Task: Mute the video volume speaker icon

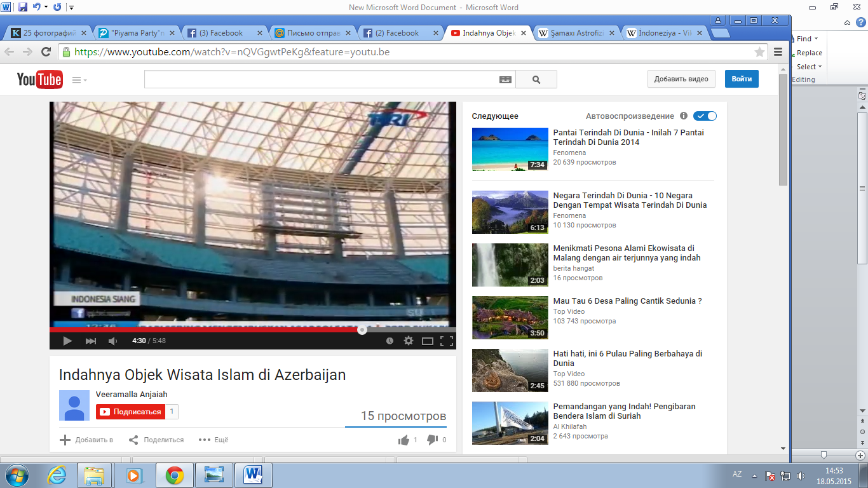Action: tap(112, 341)
